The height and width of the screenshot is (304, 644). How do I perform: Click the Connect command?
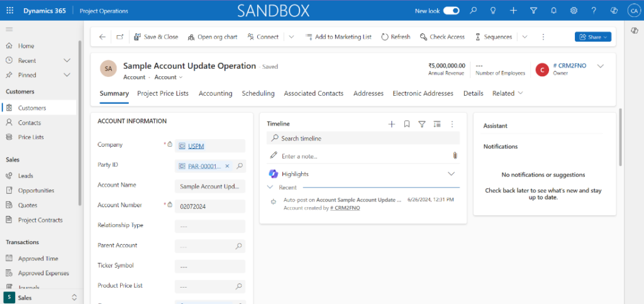(x=263, y=37)
